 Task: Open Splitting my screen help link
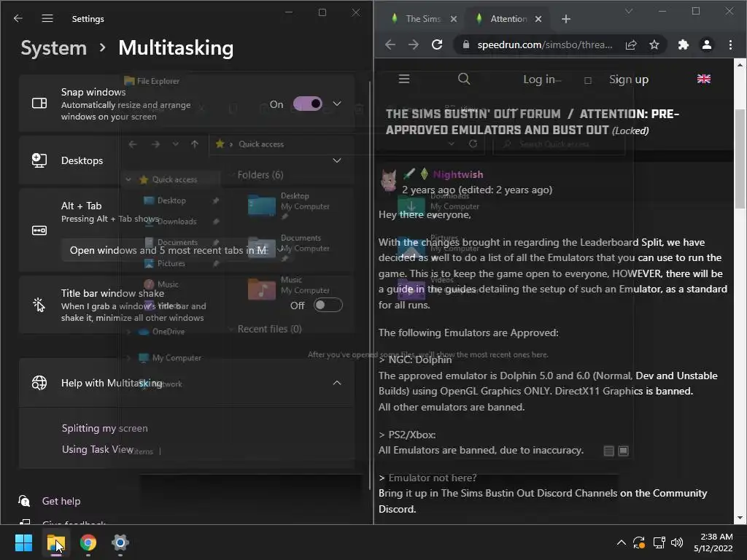click(105, 428)
